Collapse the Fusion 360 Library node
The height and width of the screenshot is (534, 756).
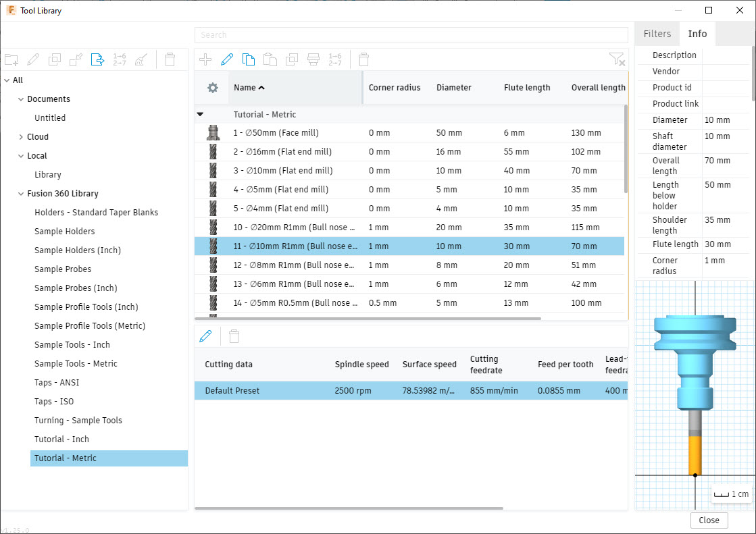pyautogui.click(x=21, y=194)
